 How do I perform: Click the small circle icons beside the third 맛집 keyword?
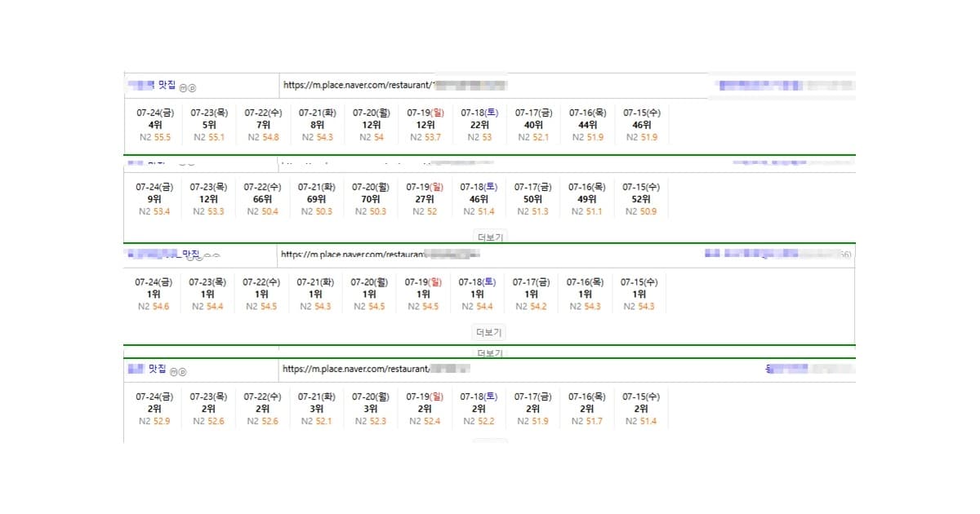[212, 256]
